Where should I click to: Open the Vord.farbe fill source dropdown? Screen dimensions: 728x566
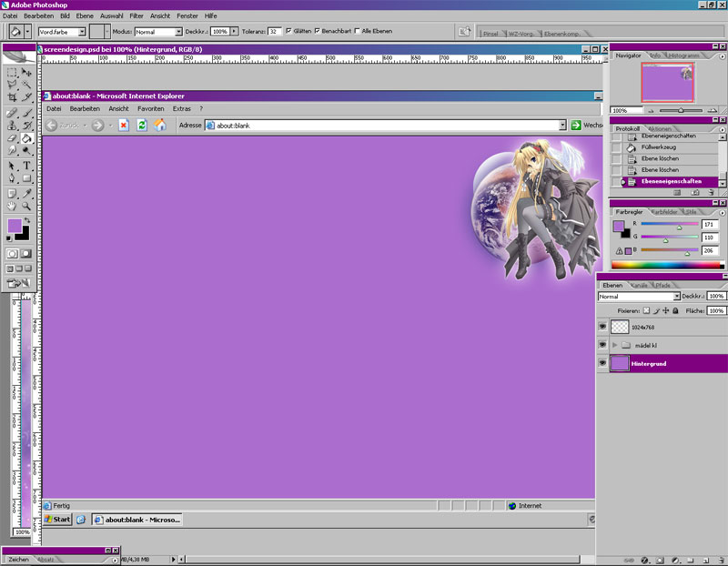coord(82,32)
